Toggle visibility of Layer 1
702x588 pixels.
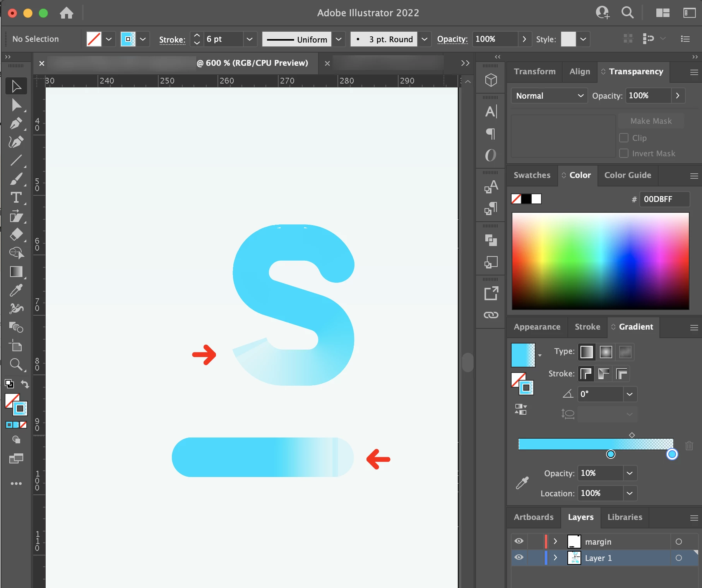coord(519,557)
